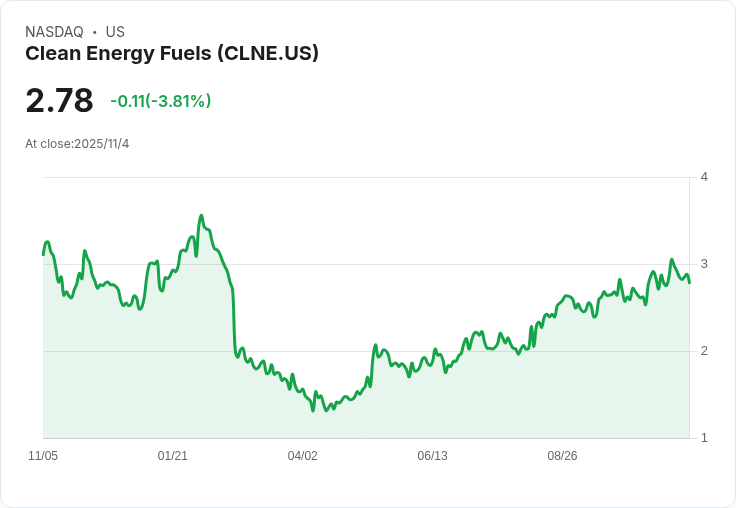Click the y-axis value 1 label
The height and width of the screenshot is (508, 736).
pyautogui.click(x=704, y=438)
